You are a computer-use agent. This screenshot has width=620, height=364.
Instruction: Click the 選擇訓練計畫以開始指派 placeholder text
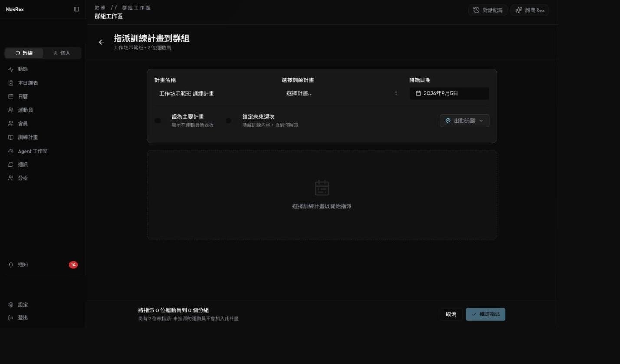322,206
